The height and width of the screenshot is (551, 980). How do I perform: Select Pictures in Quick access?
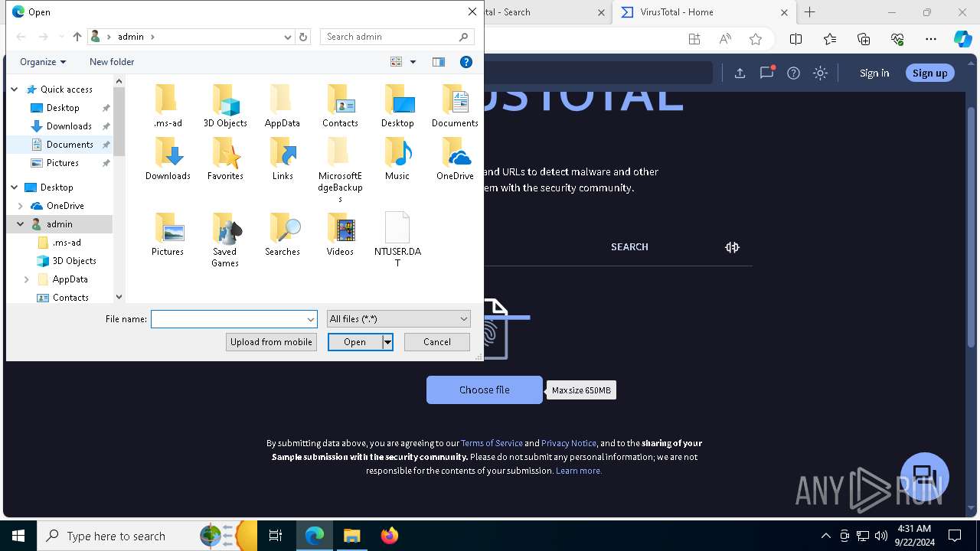(x=62, y=163)
